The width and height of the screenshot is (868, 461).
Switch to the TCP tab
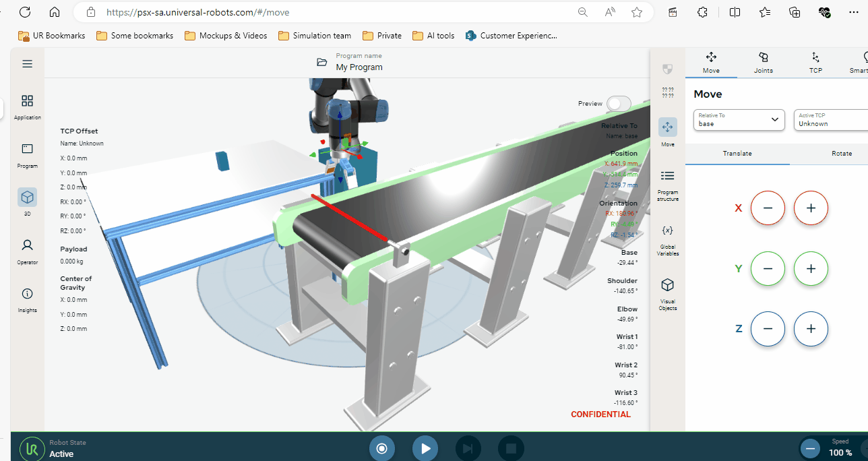click(x=815, y=63)
